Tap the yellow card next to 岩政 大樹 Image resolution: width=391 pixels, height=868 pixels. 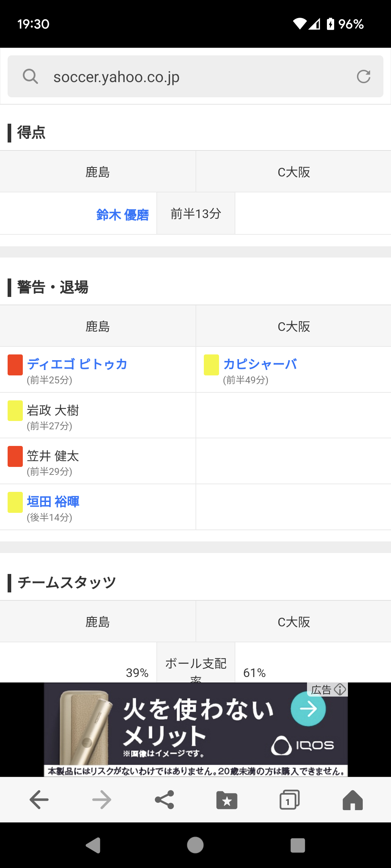coord(15,411)
